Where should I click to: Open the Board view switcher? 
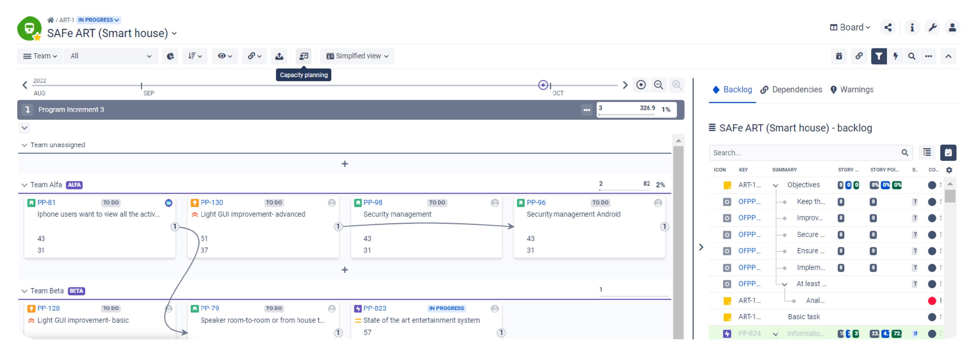click(850, 27)
